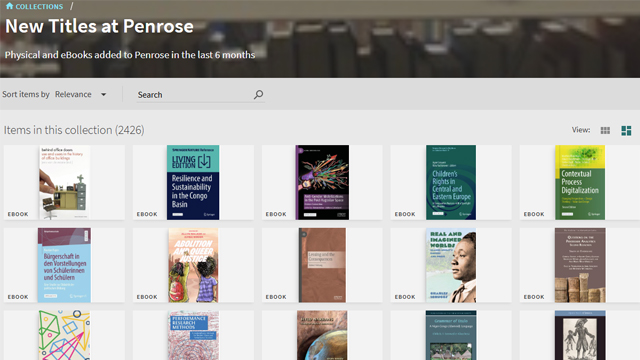
Task: Click the New Titles at Penrose heading
Action: pos(99,27)
